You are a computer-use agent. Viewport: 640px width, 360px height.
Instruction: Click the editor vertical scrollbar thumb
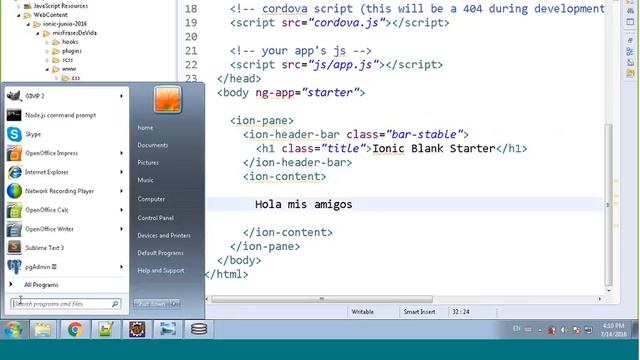[x=609, y=204]
